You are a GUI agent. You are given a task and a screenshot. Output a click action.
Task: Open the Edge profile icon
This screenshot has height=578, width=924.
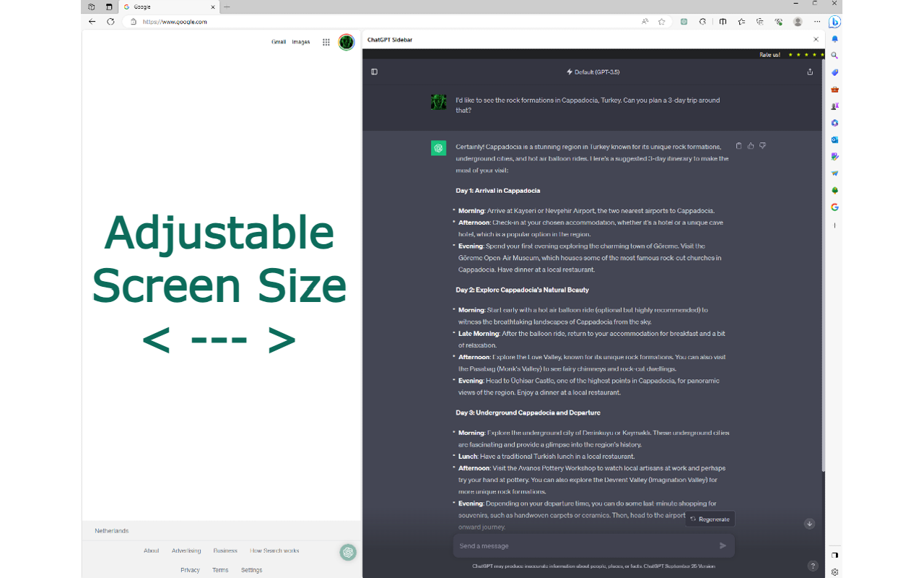point(798,22)
